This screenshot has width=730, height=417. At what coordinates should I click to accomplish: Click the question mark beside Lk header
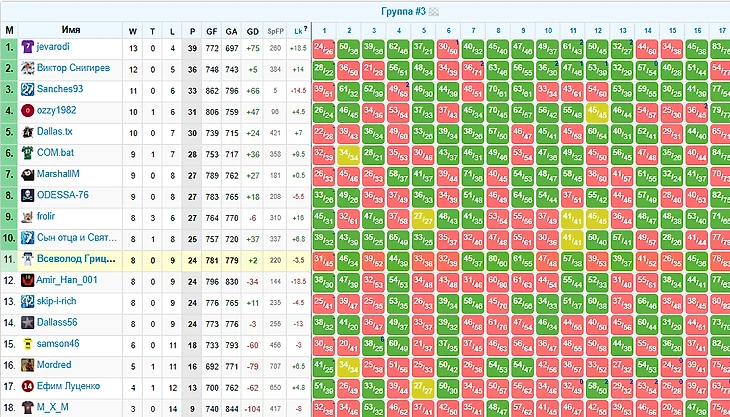pos(305,29)
